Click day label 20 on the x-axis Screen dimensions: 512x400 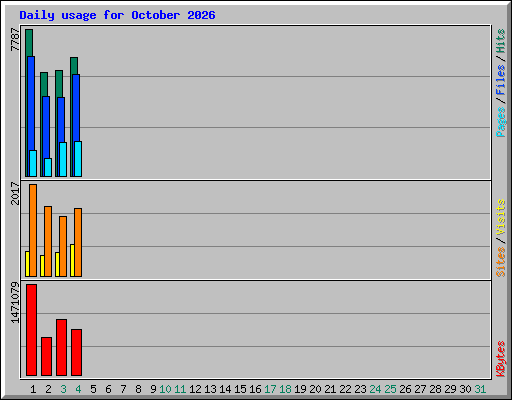(x=315, y=389)
